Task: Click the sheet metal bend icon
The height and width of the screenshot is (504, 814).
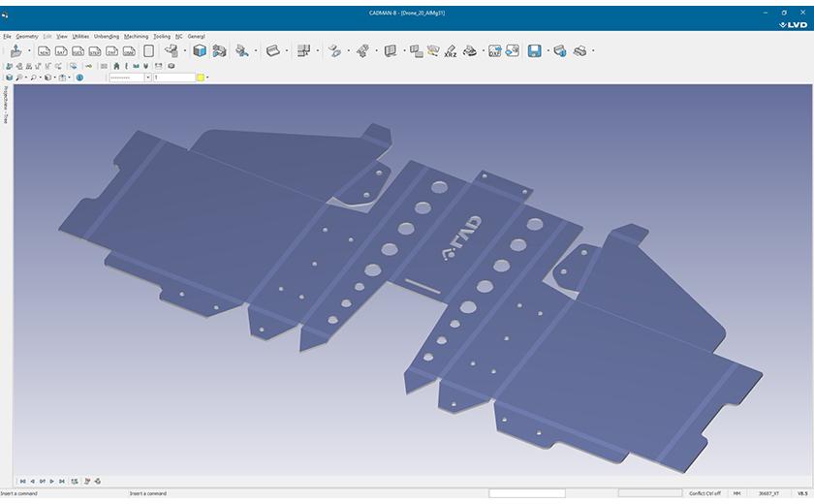Action: [x=273, y=50]
